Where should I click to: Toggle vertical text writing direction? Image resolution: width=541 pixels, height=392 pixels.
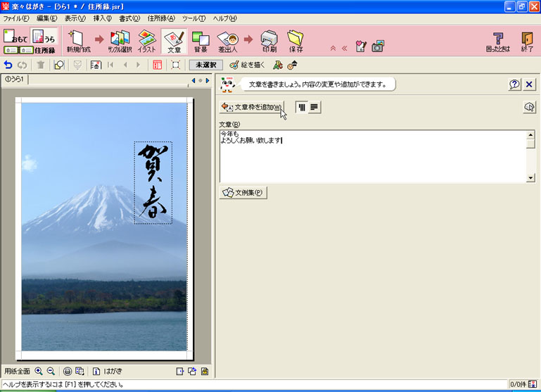pyautogui.click(x=302, y=107)
